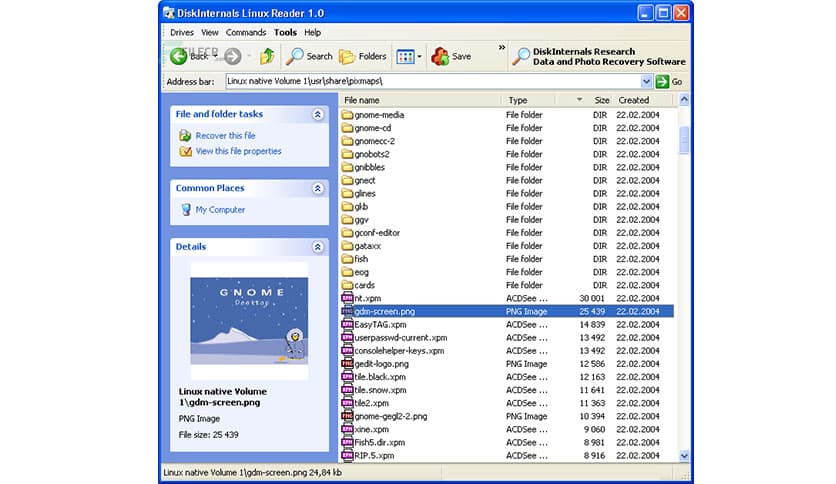Expand the toolbar overflow chevron
The width and height of the screenshot is (836, 484).
point(502,47)
